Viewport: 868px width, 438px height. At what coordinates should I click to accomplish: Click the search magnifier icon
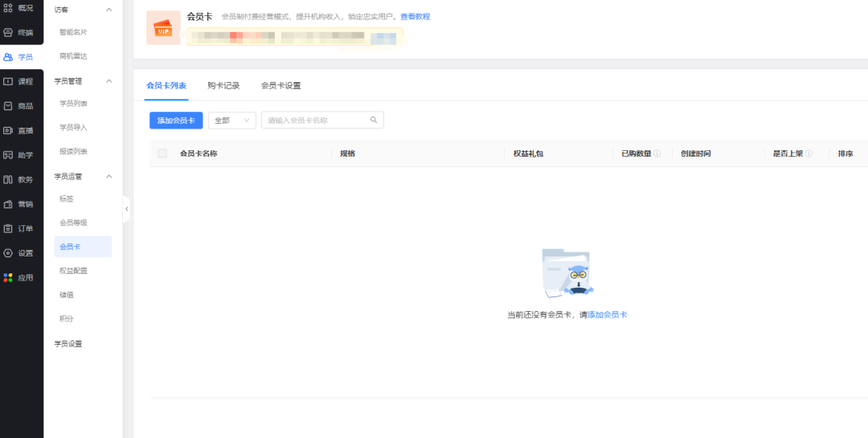(x=374, y=120)
